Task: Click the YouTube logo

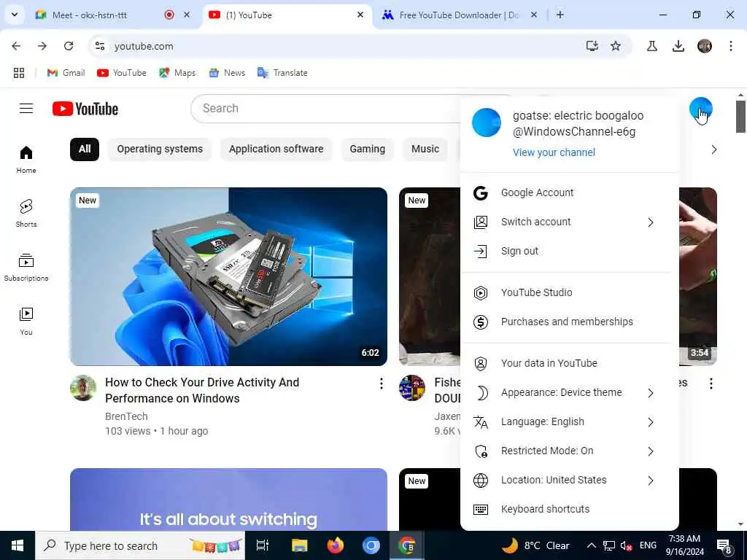Action: [x=85, y=109]
